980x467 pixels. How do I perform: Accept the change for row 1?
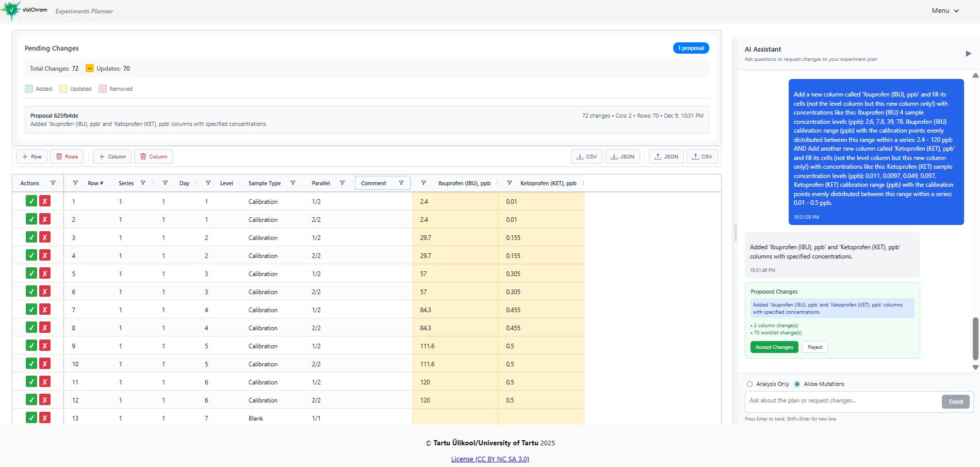(x=31, y=201)
